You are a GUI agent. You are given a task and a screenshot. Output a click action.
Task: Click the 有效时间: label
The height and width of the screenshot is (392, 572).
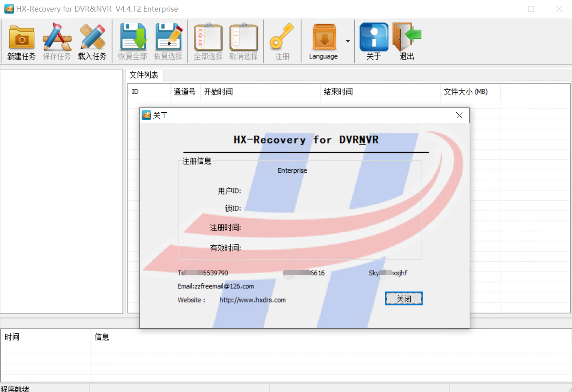coord(226,248)
